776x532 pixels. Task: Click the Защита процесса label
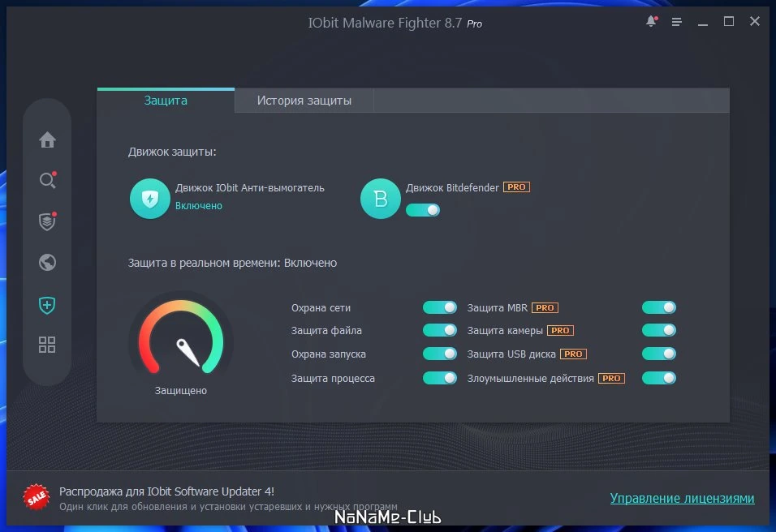pos(333,378)
